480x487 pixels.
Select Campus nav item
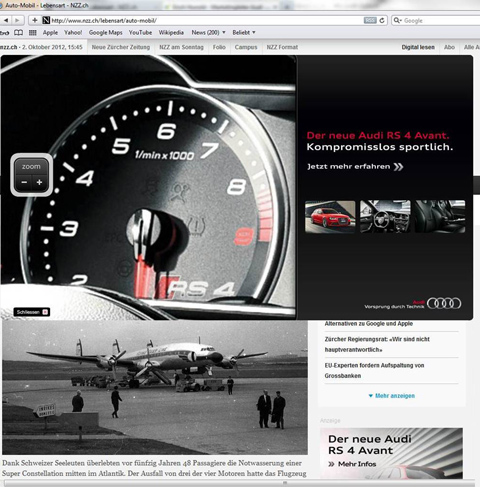coord(246,47)
